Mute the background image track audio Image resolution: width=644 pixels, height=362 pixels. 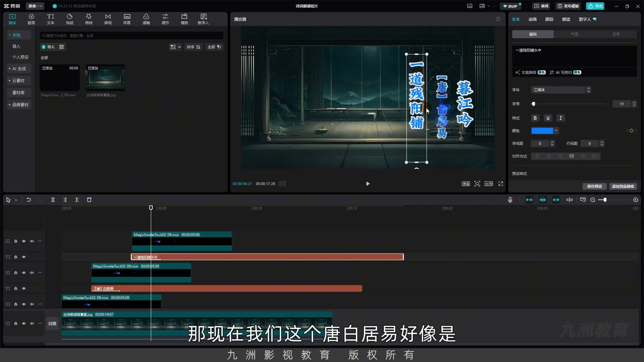click(x=32, y=323)
